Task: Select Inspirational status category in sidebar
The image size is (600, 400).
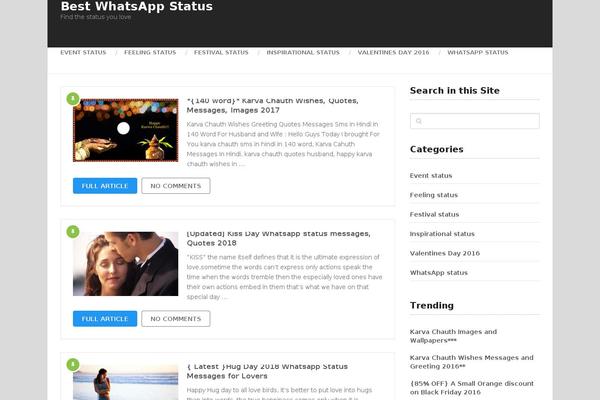Action: click(442, 233)
